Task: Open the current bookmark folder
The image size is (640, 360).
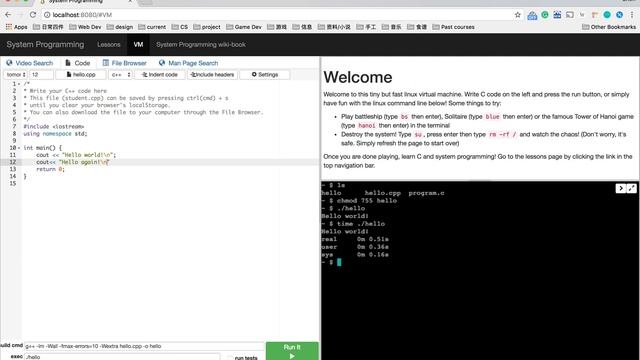Action: [152, 27]
